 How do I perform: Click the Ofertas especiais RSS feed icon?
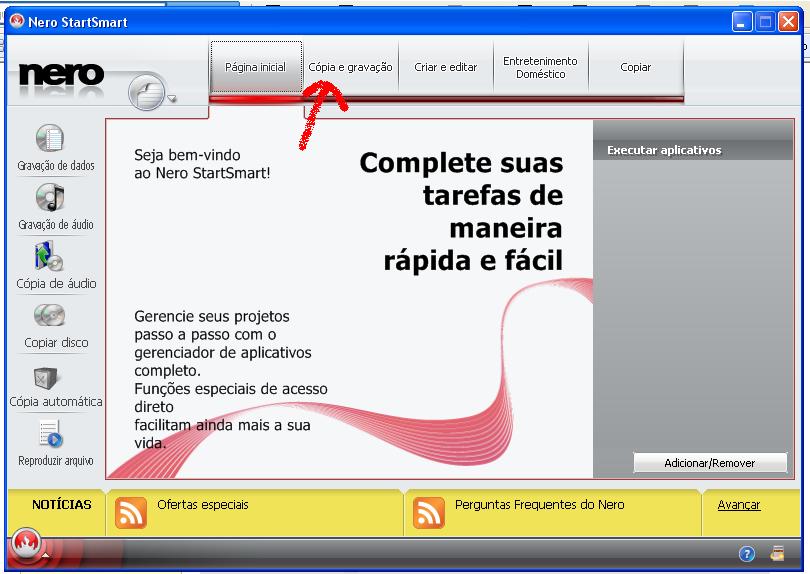(131, 513)
